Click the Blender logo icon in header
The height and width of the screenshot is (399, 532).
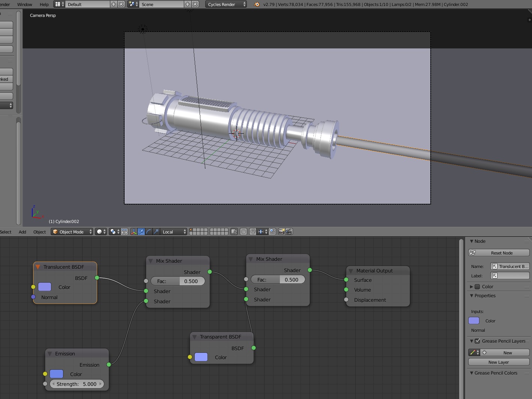coord(257,5)
